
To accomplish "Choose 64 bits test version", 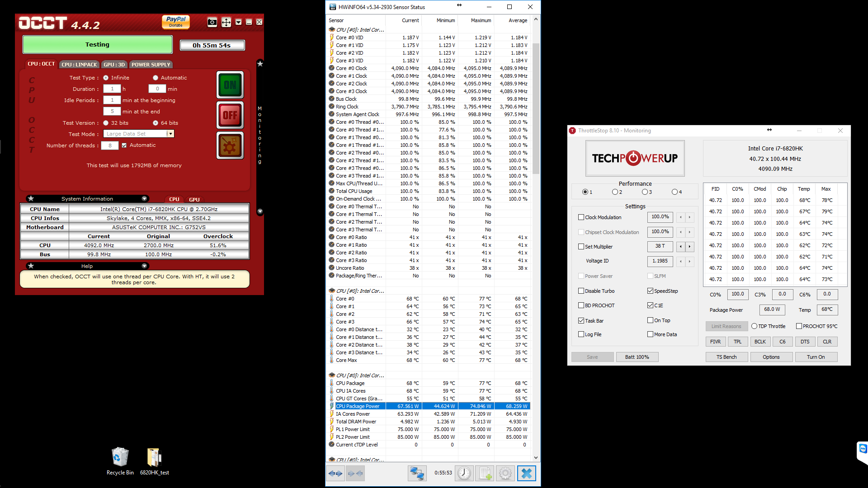I will (x=156, y=123).
